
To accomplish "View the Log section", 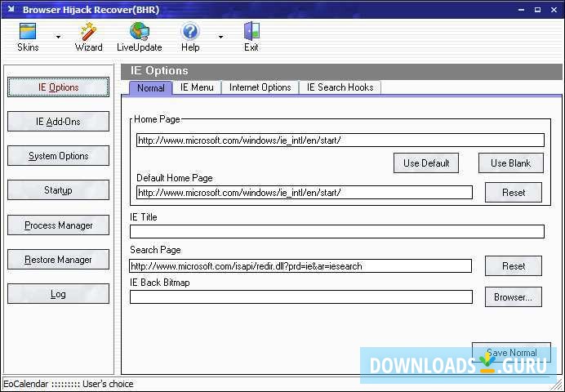I will 58,294.
